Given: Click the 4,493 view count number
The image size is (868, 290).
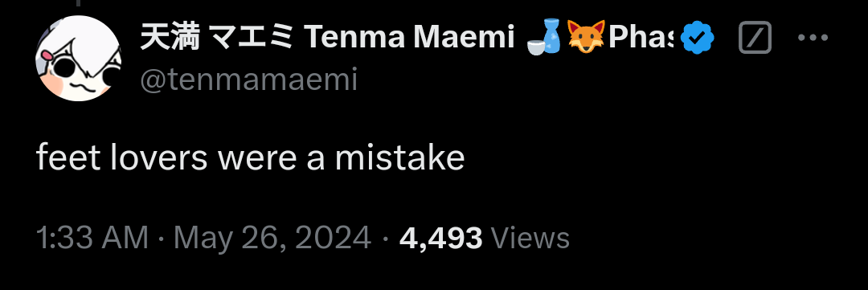Looking at the screenshot, I should pos(440,239).
